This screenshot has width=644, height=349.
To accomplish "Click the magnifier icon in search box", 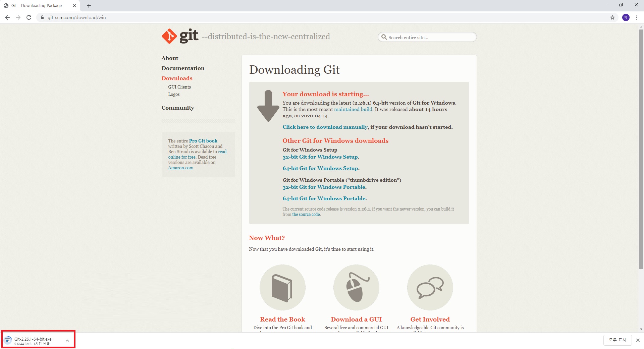I will click(x=384, y=37).
